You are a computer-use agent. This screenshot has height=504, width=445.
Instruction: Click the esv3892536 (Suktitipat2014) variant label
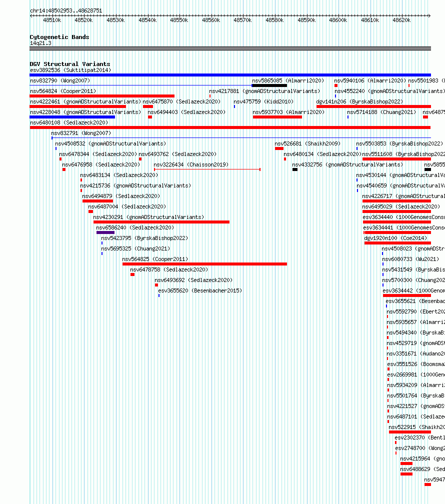pos(70,70)
